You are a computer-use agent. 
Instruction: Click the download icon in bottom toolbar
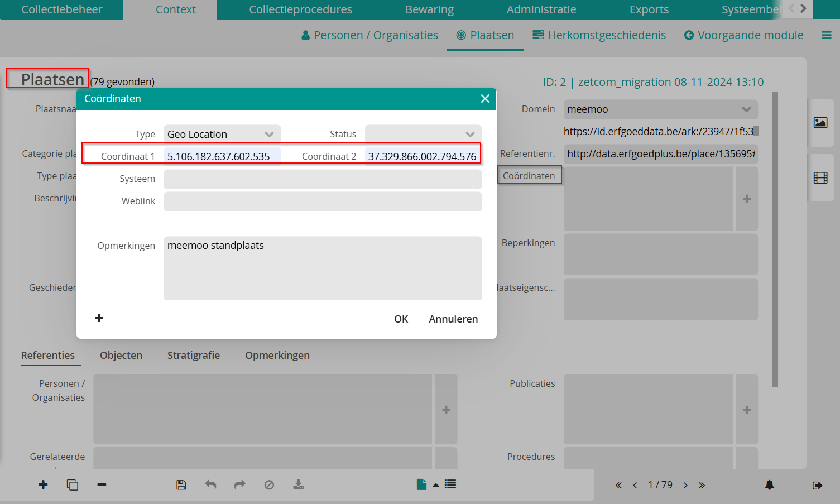(299, 484)
